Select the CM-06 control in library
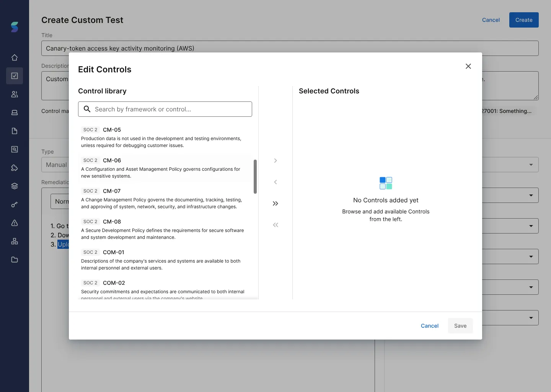Viewport: 551px width, 392px height. [165, 168]
